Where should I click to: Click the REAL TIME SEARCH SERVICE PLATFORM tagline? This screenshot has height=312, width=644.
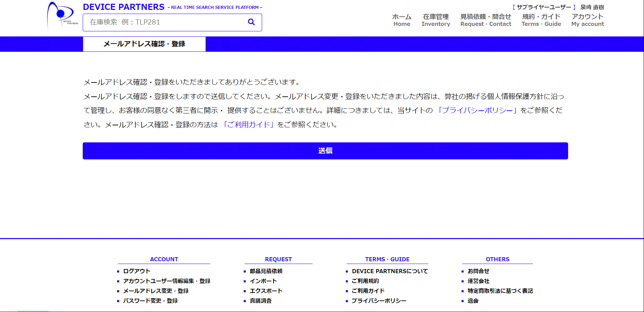point(215,7)
